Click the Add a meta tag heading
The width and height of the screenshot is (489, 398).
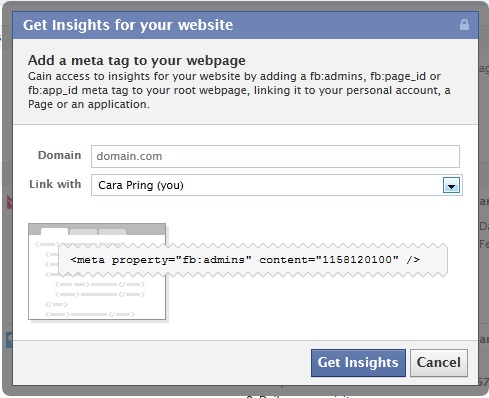tap(137, 61)
